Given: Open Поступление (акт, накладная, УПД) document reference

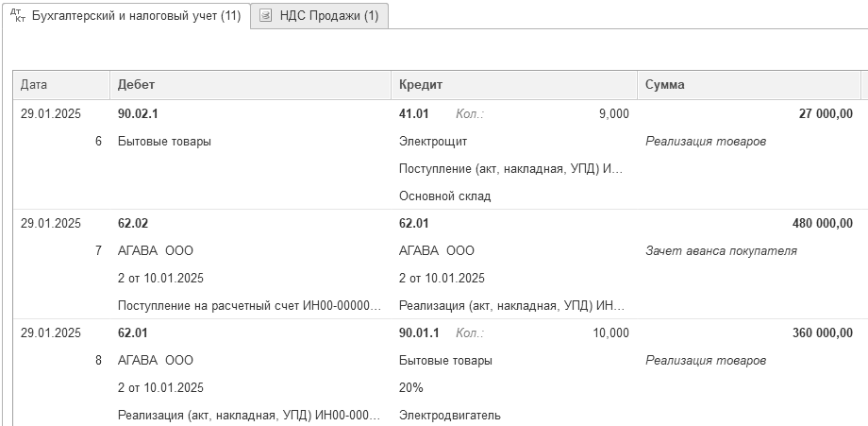Looking at the screenshot, I should point(511,169).
